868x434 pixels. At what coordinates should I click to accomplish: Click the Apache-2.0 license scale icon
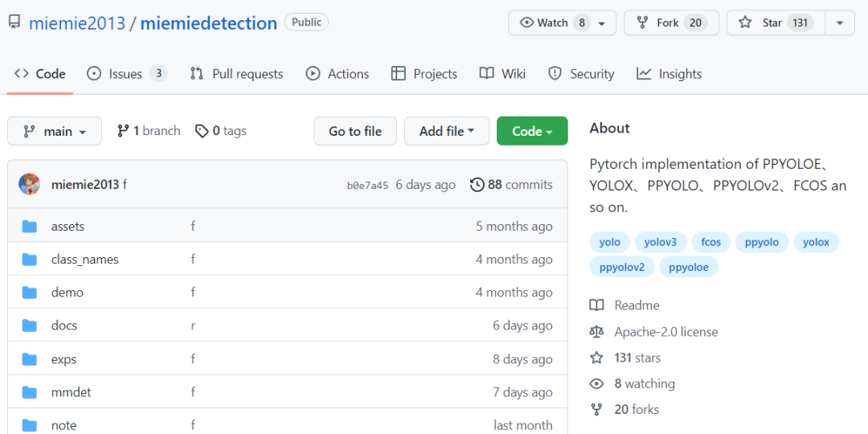click(x=596, y=332)
